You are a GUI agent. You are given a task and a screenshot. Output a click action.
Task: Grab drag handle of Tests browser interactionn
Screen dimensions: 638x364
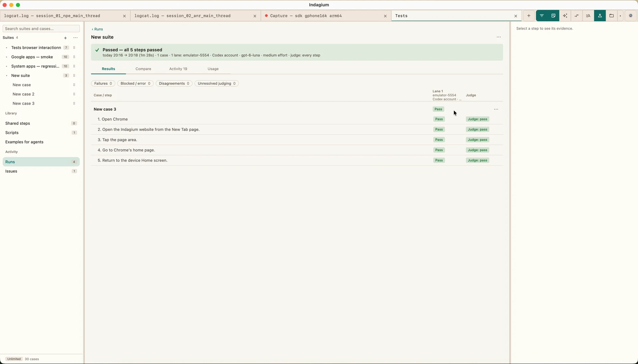click(74, 48)
